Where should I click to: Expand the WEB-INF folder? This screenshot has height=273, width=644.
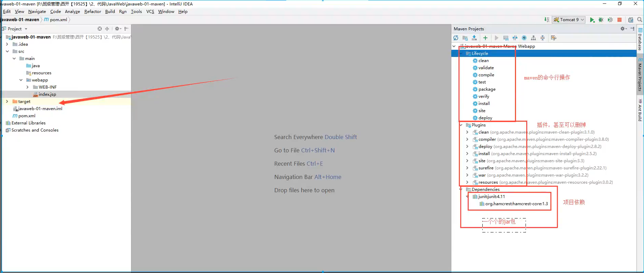coord(28,87)
